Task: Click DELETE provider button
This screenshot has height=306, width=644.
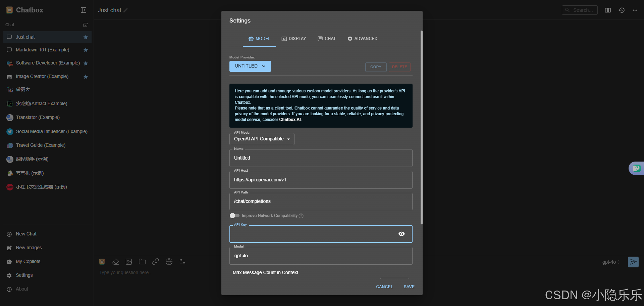Action: 399,67
